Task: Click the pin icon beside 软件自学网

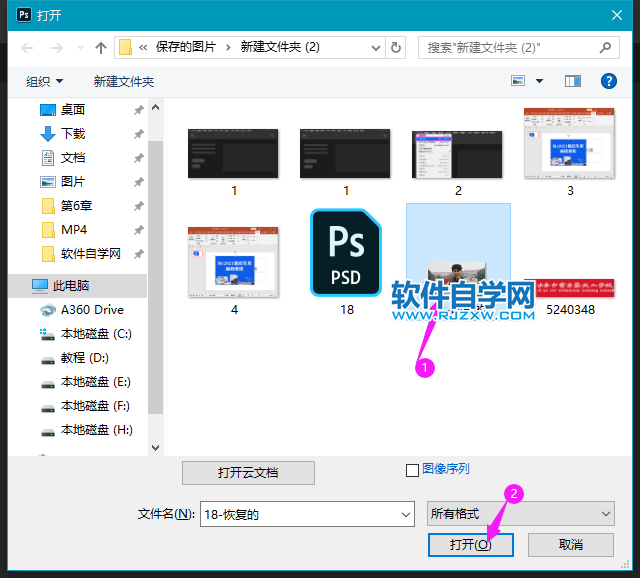Action: (139, 254)
